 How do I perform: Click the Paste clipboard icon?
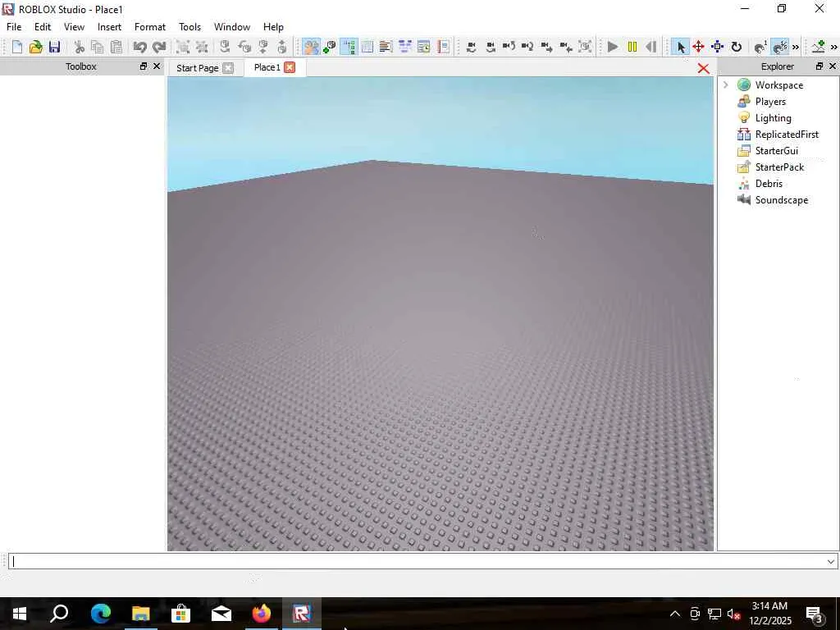coord(116,47)
